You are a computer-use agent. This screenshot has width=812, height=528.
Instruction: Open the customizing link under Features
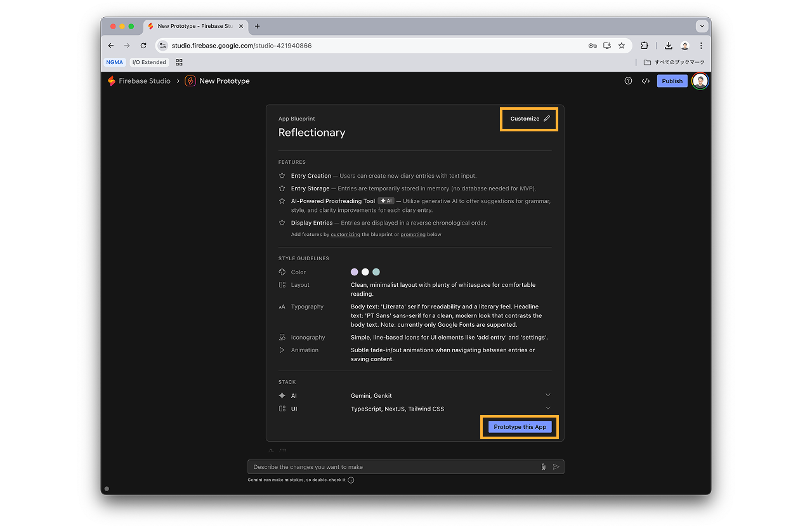click(x=345, y=234)
